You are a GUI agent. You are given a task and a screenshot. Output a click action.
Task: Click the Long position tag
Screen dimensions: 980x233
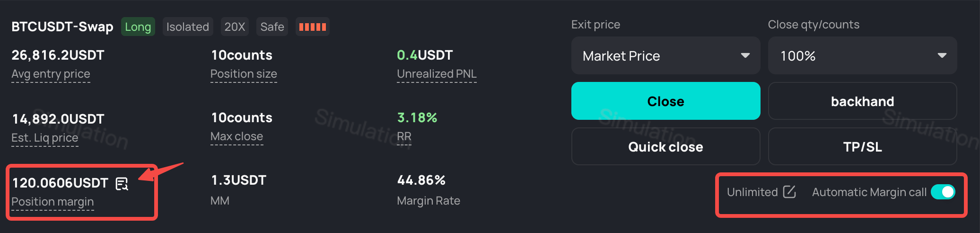pyautogui.click(x=138, y=27)
